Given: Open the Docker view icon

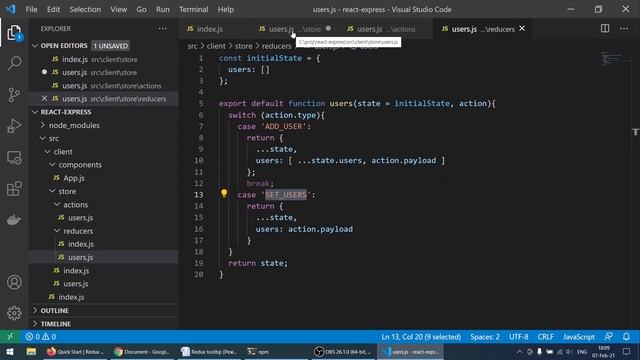Looking at the screenshot, I should 14,220.
